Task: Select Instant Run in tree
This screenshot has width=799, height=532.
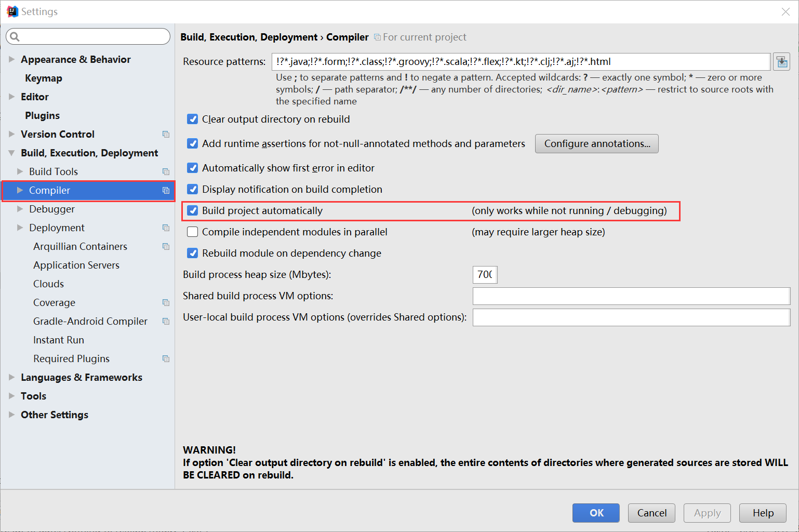Action: pyautogui.click(x=59, y=340)
